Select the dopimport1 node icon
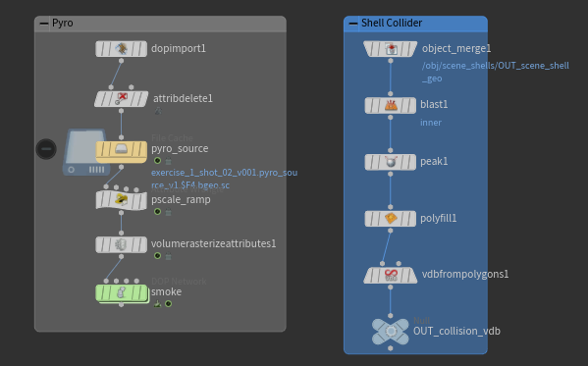The width and height of the screenshot is (588, 366). coord(121,49)
